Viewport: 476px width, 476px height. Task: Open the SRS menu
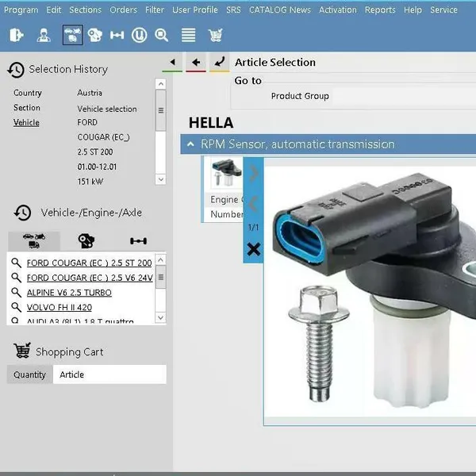click(233, 10)
